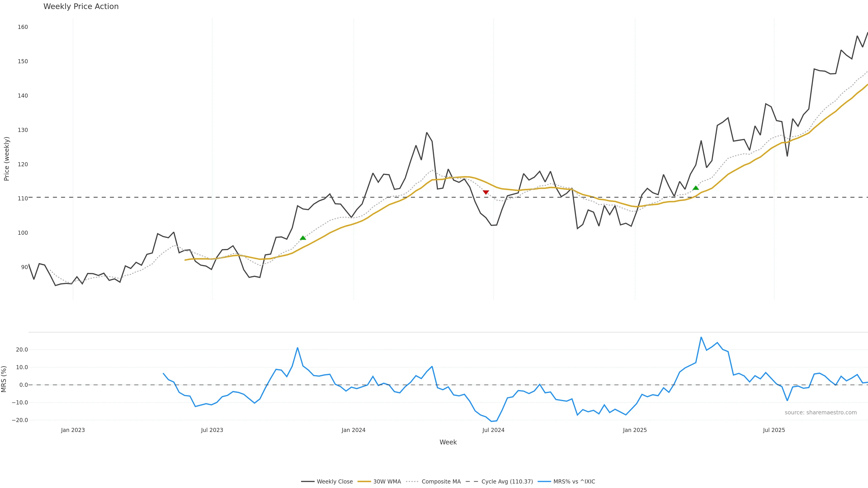868x488 pixels.
Task: Click the Jul 2024 x-axis label
Action: click(493, 430)
